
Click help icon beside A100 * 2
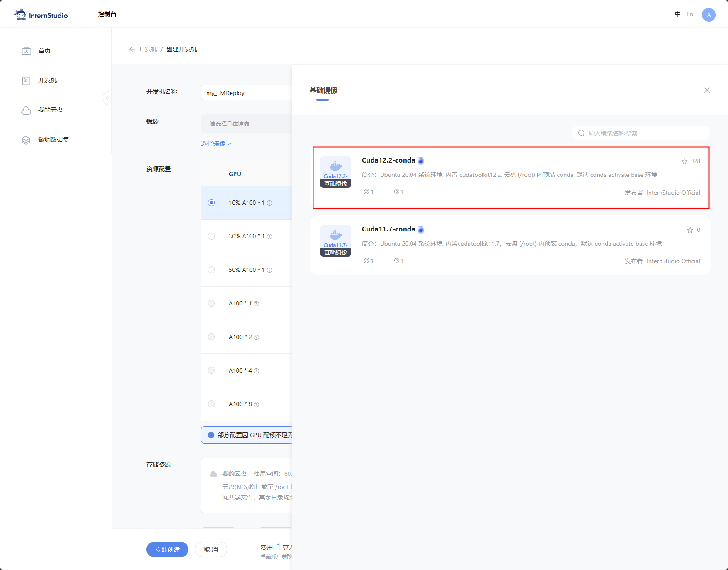pyautogui.click(x=256, y=337)
